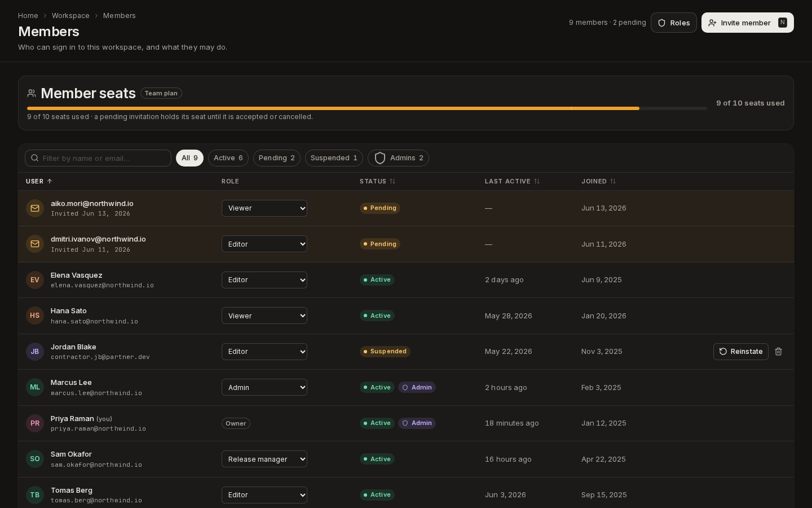Open the Roles page button

[x=674, y=23]
